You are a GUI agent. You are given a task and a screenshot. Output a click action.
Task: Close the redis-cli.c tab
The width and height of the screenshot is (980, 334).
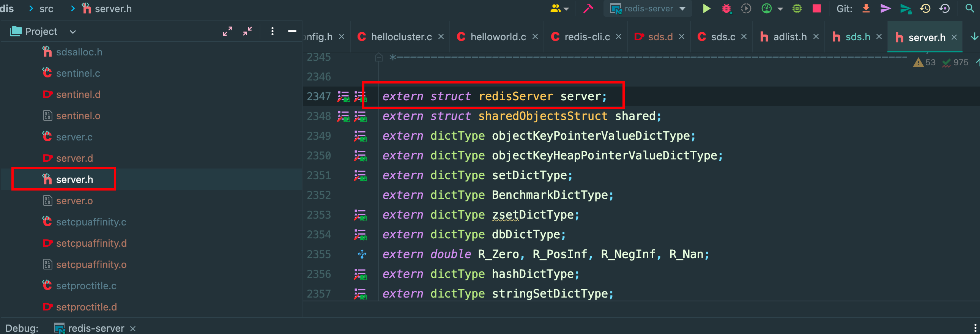(619, 36)
